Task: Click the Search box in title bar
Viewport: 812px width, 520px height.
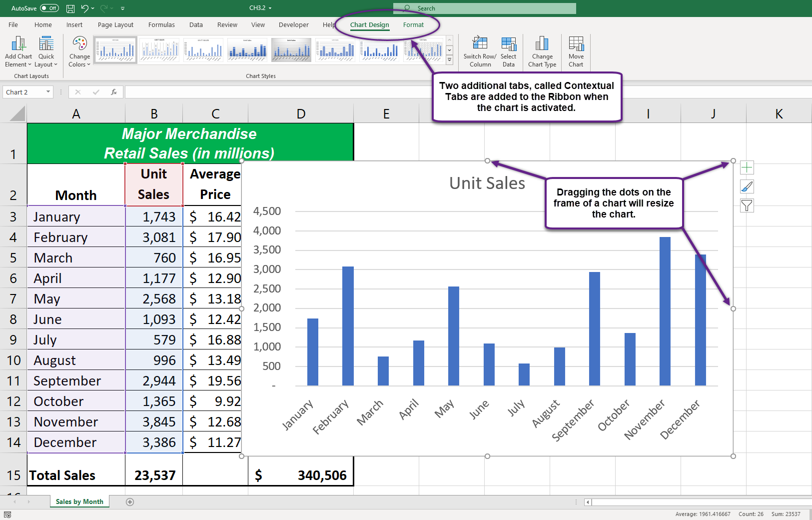Action: coord(484,8)
